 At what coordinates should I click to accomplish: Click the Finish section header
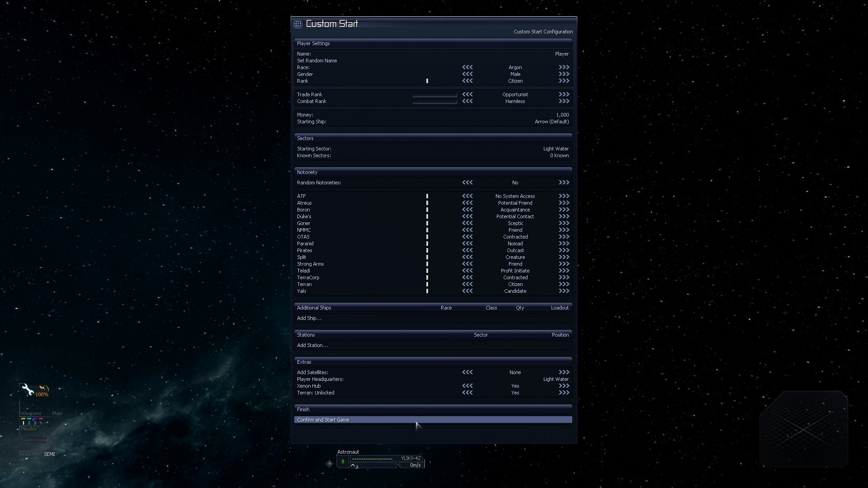433,409
